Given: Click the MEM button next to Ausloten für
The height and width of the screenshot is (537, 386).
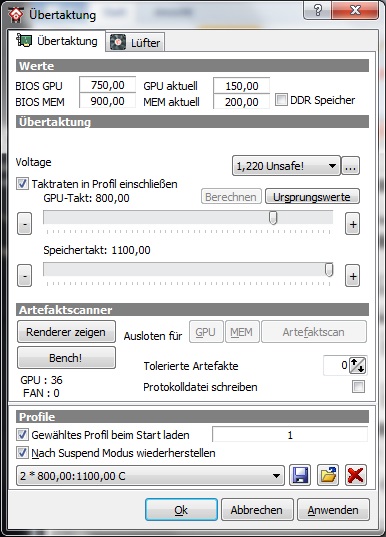Looking at the screenshot, I should pos(242,332).
